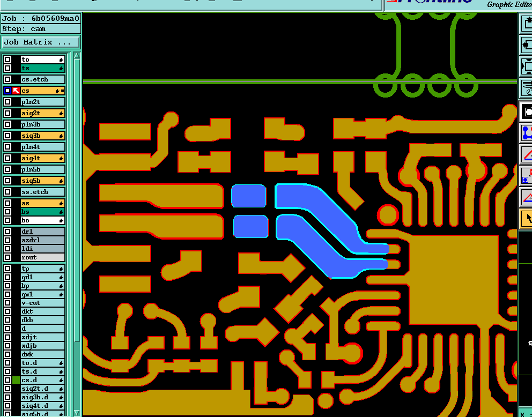Select the 'pln5b' layer name
This screenshot has height=417, width=532.
pyautogui.click(x=43, y=169)
